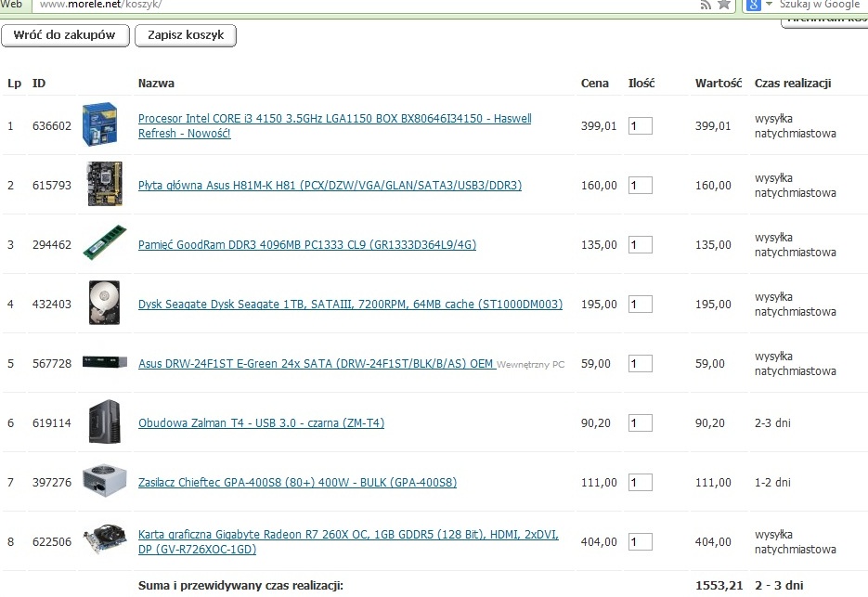Click the Wróć do zakupów button

point(65,35)
